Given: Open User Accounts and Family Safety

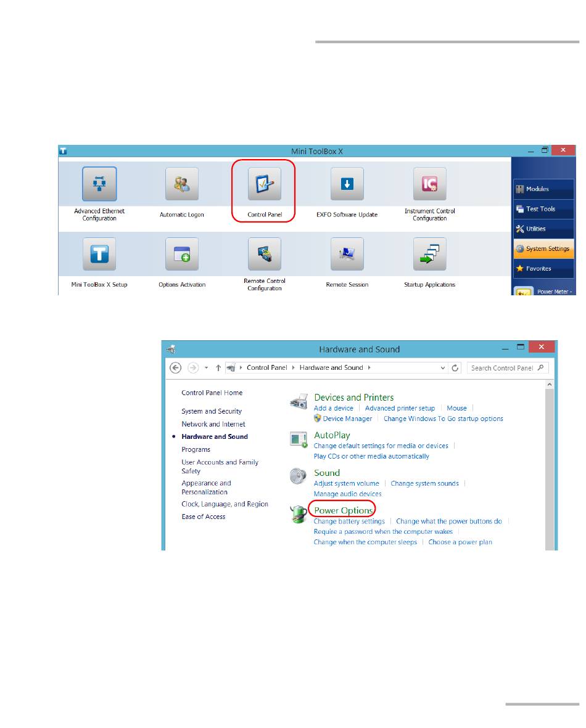Looking at the screenshot, I should 220,467.
